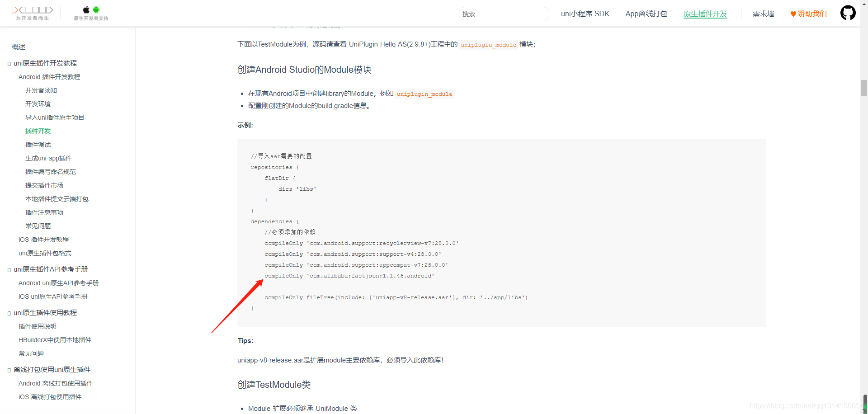The height and width of the screenshot is (414, 868).
Task: Open Android uni原生API参考手册 link
Action: [58, 283]
